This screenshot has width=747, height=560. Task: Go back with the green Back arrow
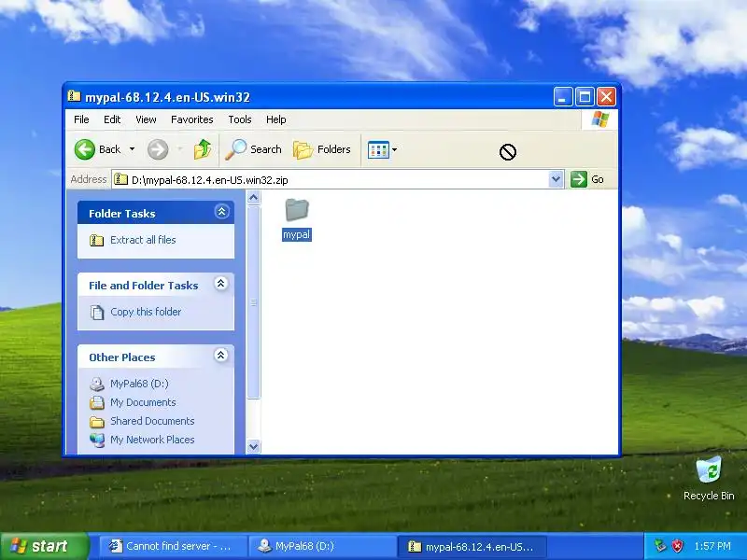tap(98, 149)
